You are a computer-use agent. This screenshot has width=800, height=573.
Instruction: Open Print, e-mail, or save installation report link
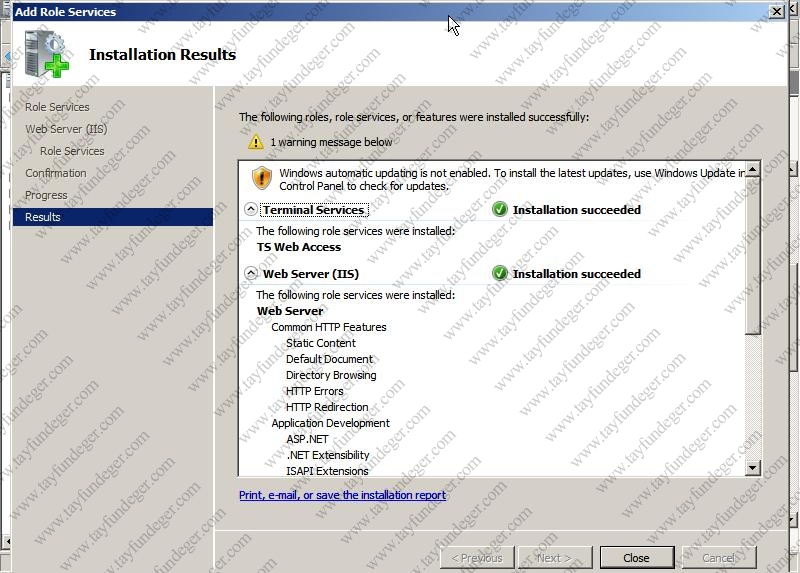pos(342,495)
